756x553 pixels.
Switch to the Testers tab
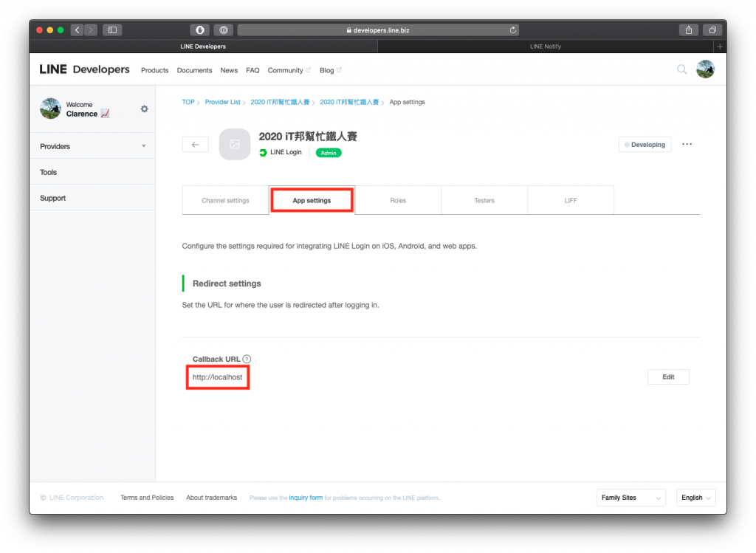[x=484, y=201]
